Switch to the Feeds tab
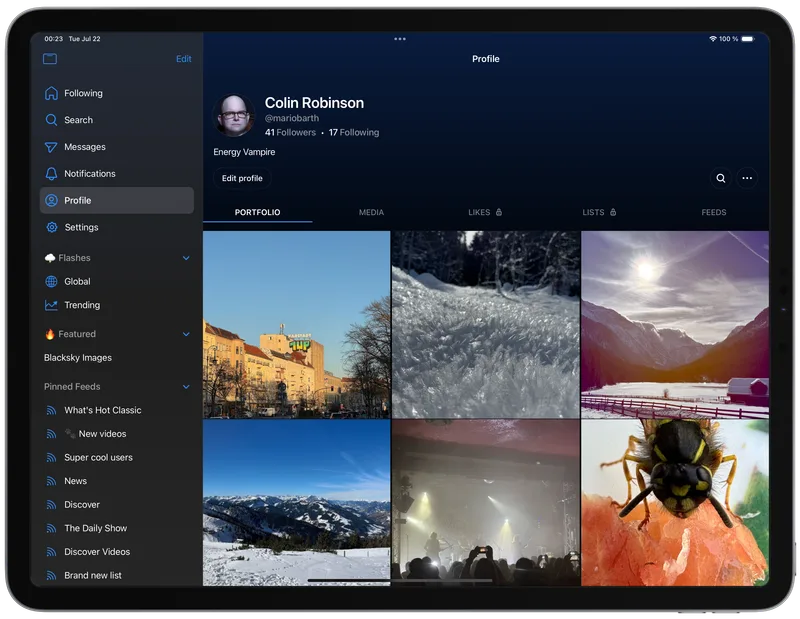800x619 pixels. pos(713,212)
